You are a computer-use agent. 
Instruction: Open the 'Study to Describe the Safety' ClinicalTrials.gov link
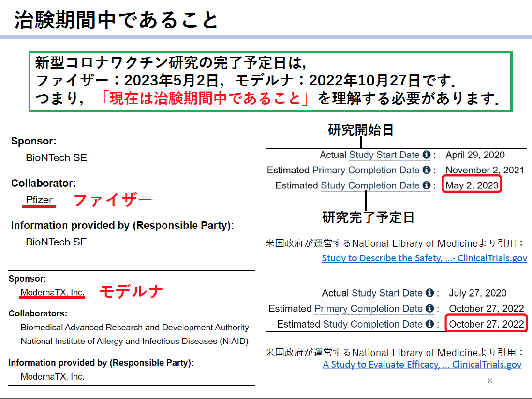[425, 258]
